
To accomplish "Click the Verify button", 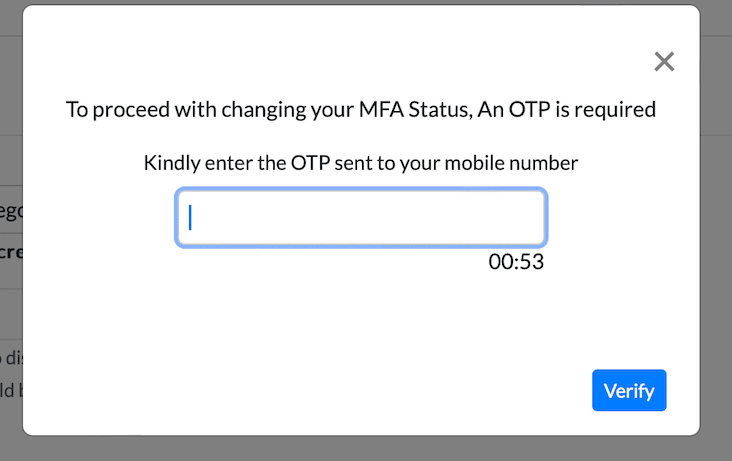I will tap(629, 390).
